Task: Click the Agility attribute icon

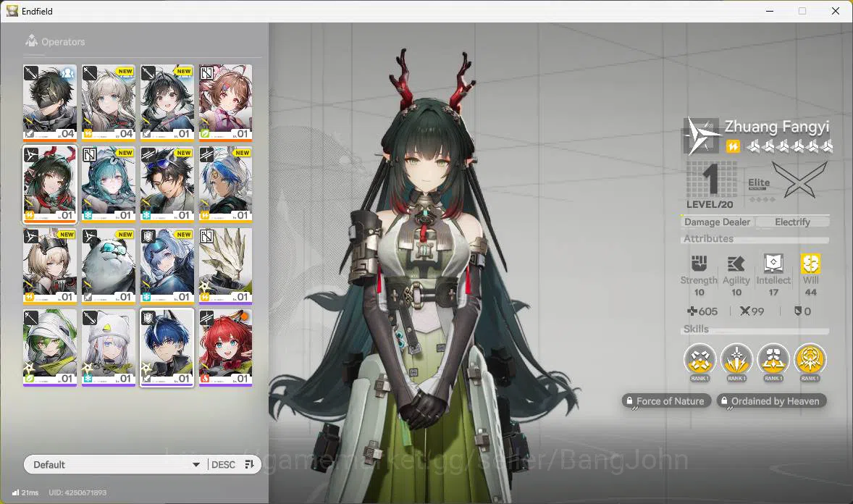Action: point(736,264)
